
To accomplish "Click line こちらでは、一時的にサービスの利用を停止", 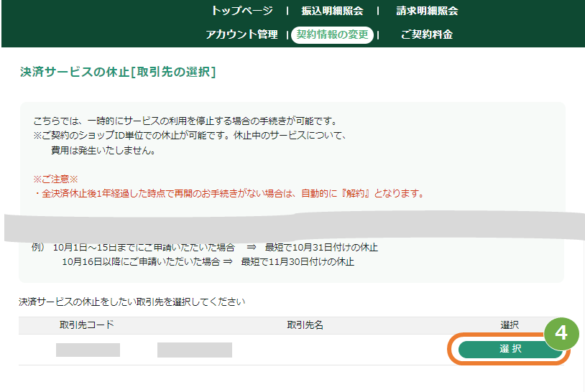I will [x=186, y=121].
